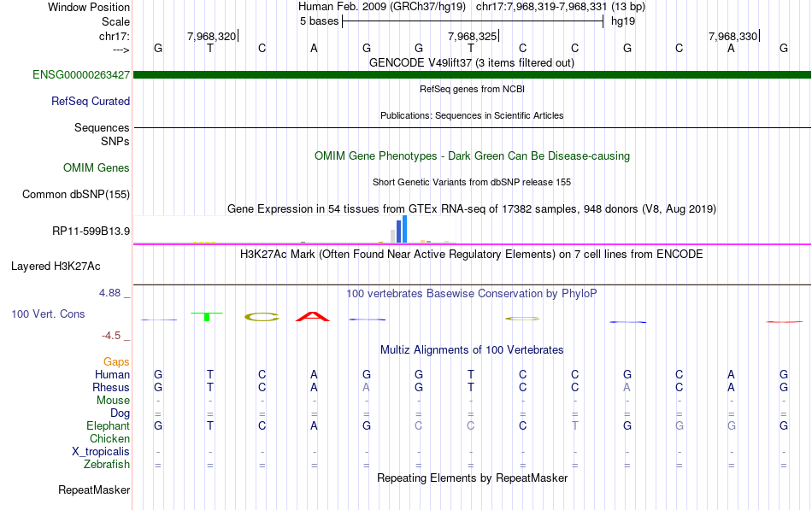812x510 pixels.
Task: Click the 7,968,330 coordinate marker
Action: (733, 36)
